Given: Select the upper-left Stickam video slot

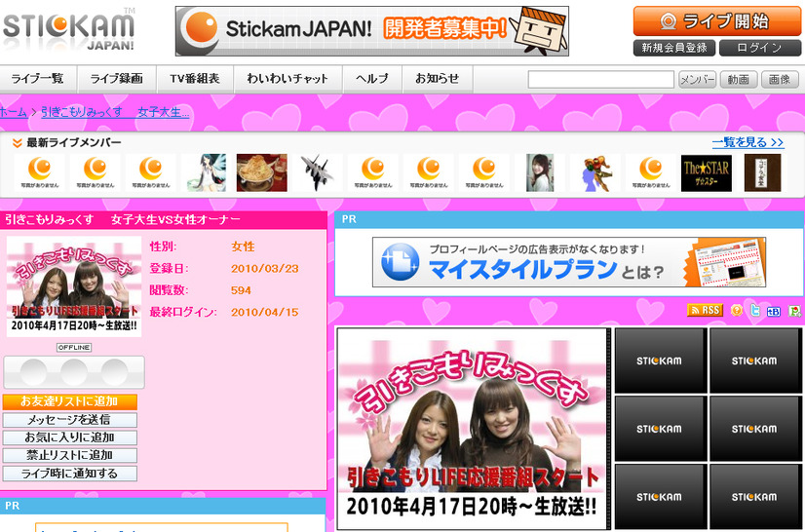Looking at the screenshot, I should pos(660,361).
